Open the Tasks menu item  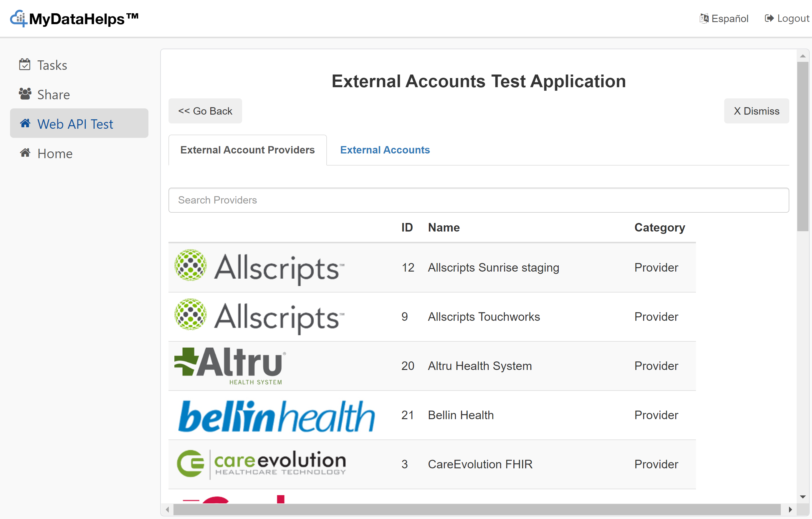click(x=52, y=65)
